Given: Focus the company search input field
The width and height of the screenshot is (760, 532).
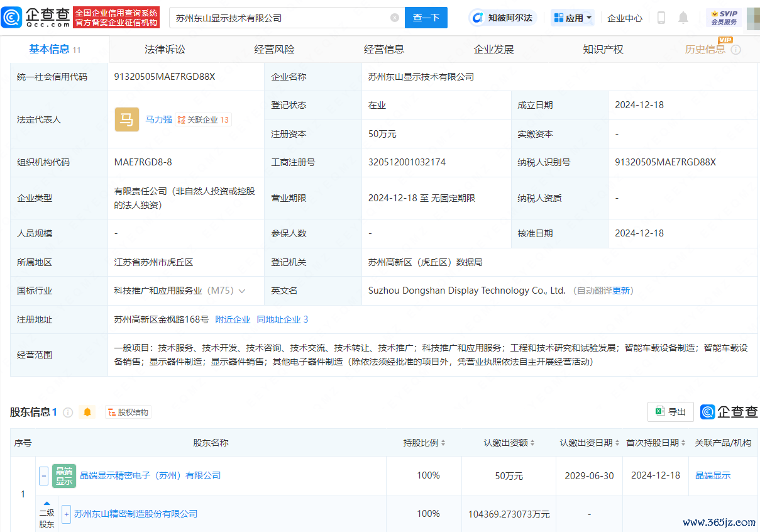Looking at the screenshot, I should tap(280, 18).
